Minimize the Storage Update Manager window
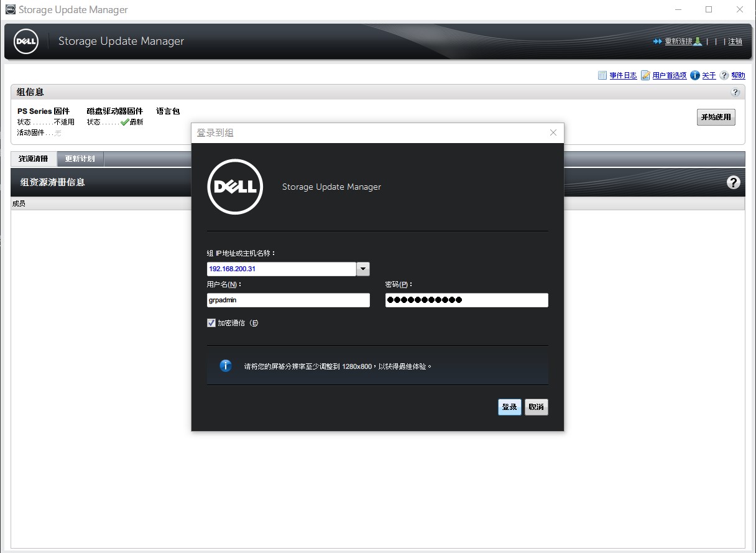 678,9
